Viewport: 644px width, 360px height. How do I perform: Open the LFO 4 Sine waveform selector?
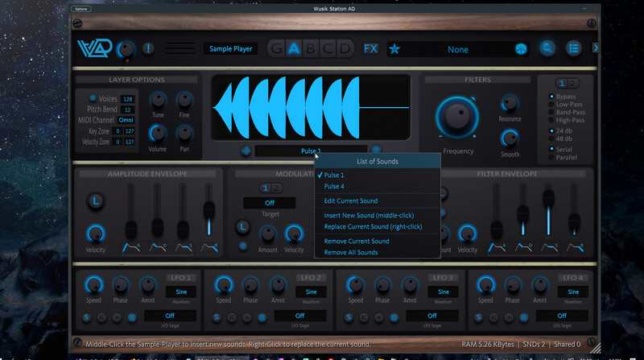(x=573, y=292)
